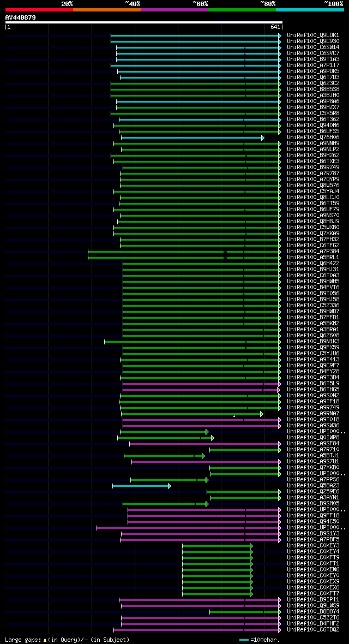Screen dimensions: 349x644
Task: Click the UniRef100_C0KEW6 label
Action: [313, 570]
